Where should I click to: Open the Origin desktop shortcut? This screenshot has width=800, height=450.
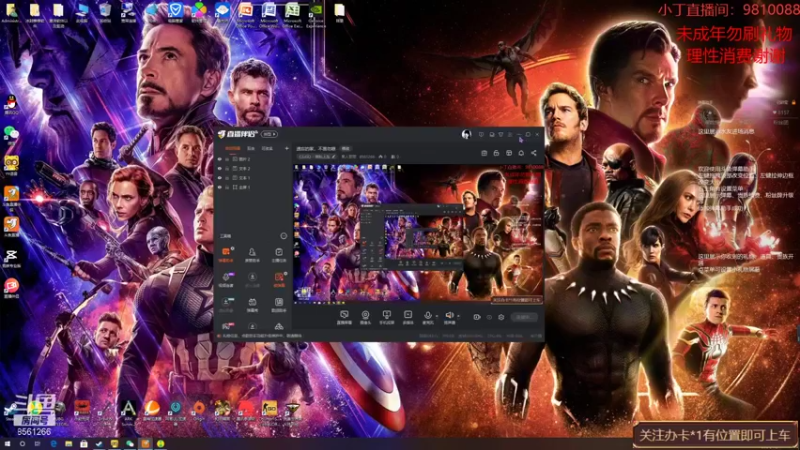(x=199, y=410)
